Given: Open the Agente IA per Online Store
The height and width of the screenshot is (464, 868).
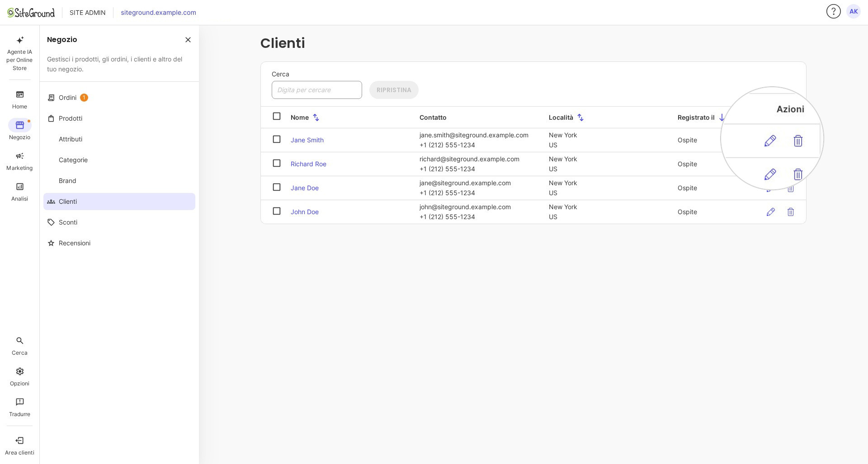Looking at the screenshot, I should point(19,53).
